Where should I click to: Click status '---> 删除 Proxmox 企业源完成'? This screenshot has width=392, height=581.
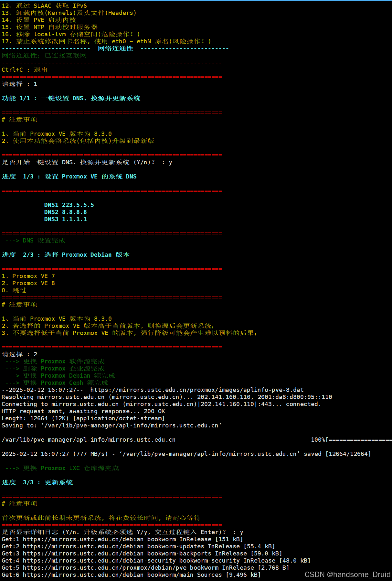click(x=55, y=369)
